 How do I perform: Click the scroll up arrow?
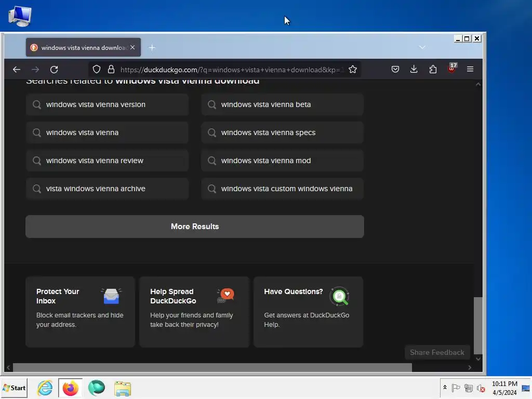click(x=478, y=84)
